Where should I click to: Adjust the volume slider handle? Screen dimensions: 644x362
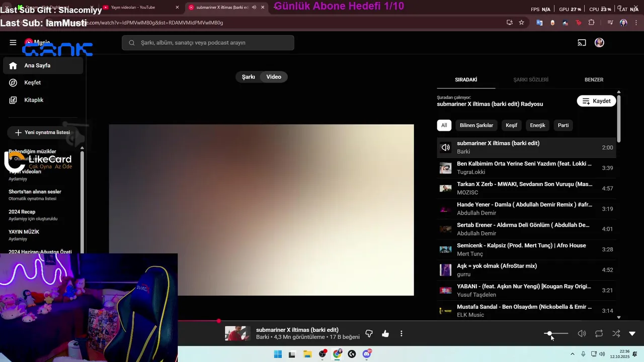549,334
